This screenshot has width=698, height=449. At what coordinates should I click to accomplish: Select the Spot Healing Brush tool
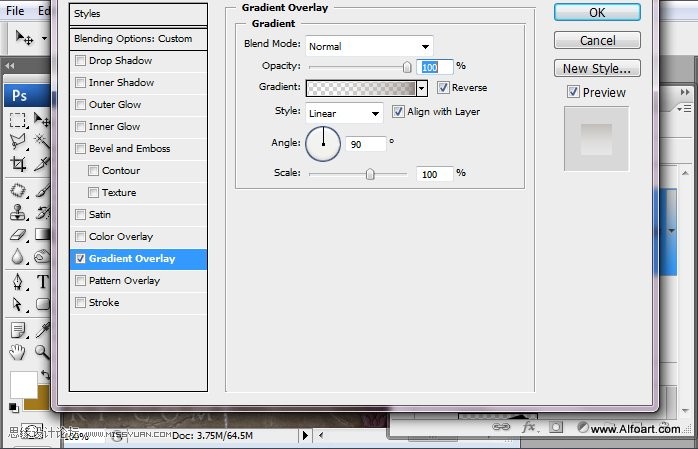pos(18,190)
